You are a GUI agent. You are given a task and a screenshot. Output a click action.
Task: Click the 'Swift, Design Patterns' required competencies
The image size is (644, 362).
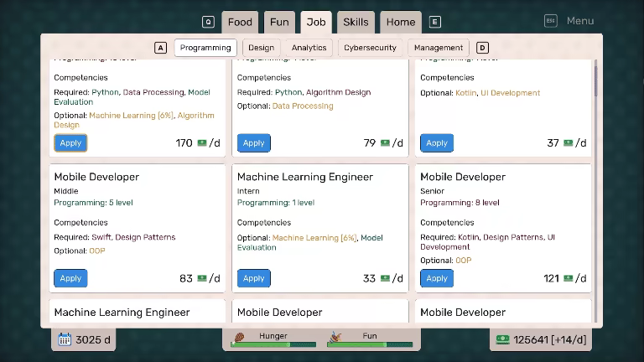(133, 237)
